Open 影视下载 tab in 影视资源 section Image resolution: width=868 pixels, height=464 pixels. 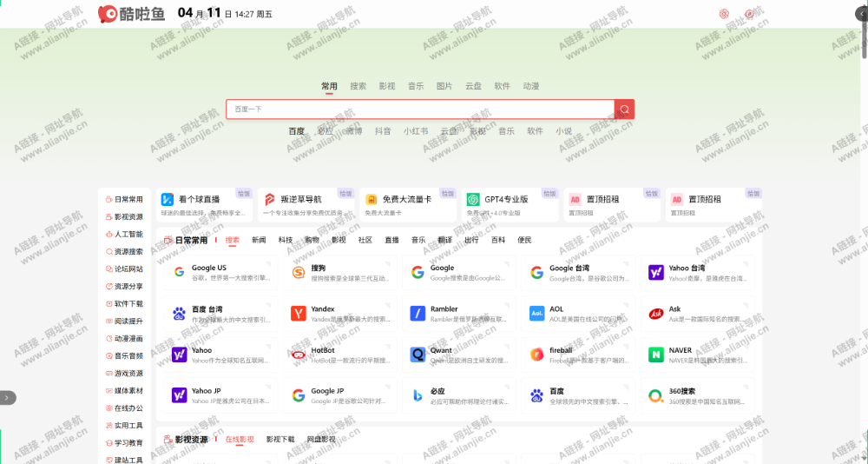(280, 440)
